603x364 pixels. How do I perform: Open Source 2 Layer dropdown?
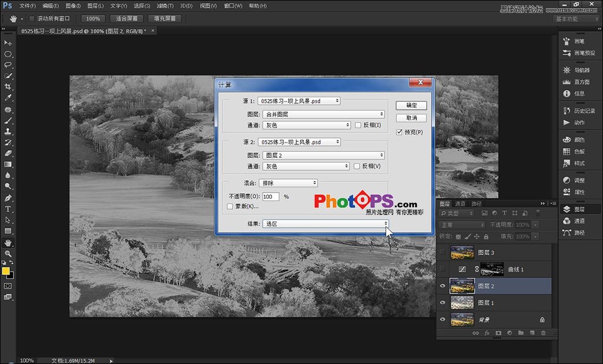[x=322, y=155]
